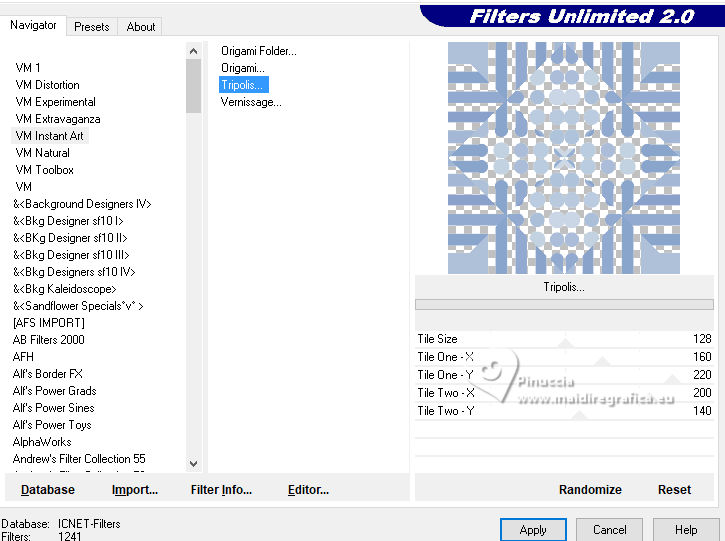725x541 pixels.
Task: Open Help
Action: click(686, 530)
